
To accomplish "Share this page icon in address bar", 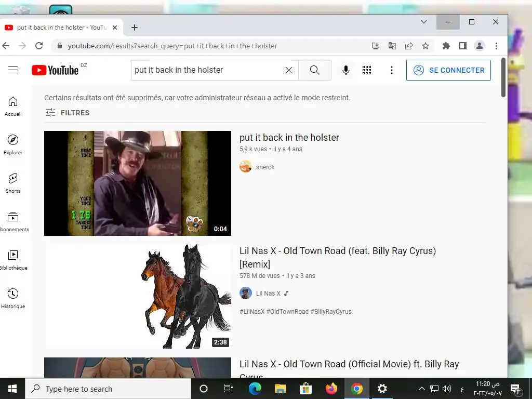I will point(409,46).
